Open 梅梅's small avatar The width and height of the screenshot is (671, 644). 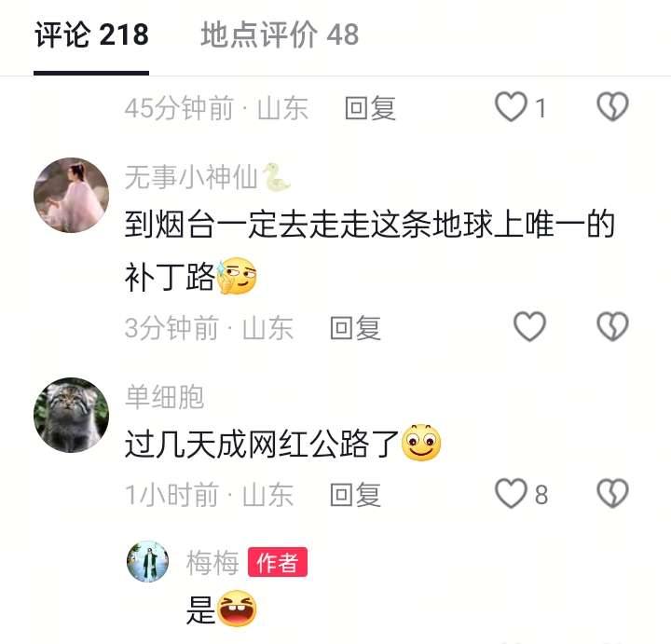tap(147, 561)
